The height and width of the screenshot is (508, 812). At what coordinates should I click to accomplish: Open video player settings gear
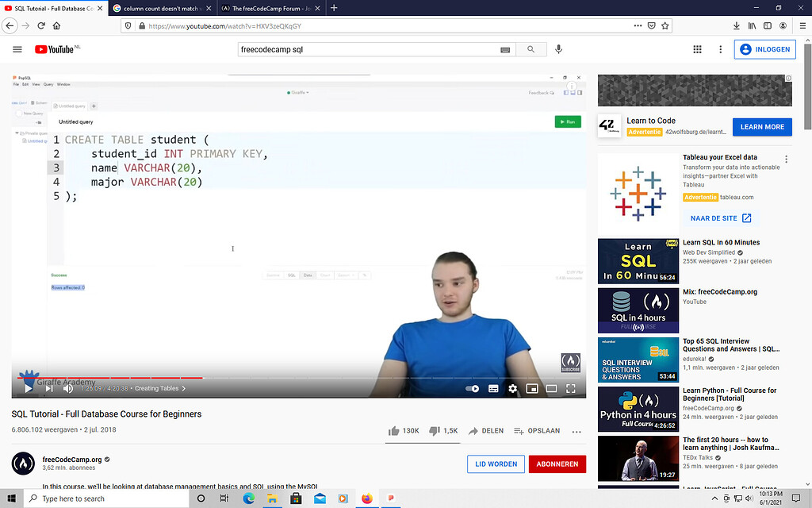pos(513,388)
